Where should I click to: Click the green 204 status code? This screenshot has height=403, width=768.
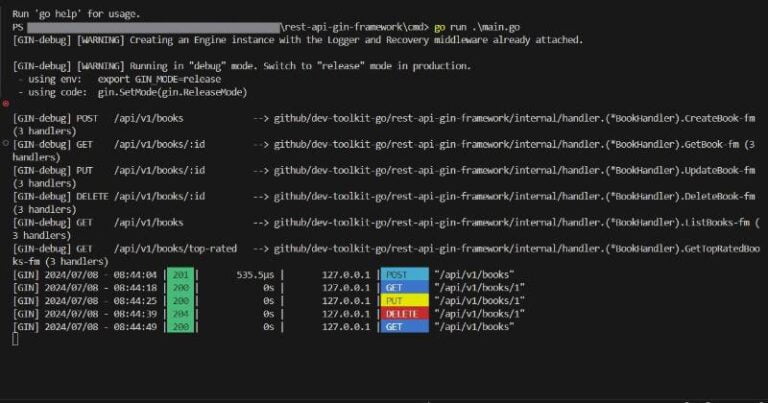point(181,314)
